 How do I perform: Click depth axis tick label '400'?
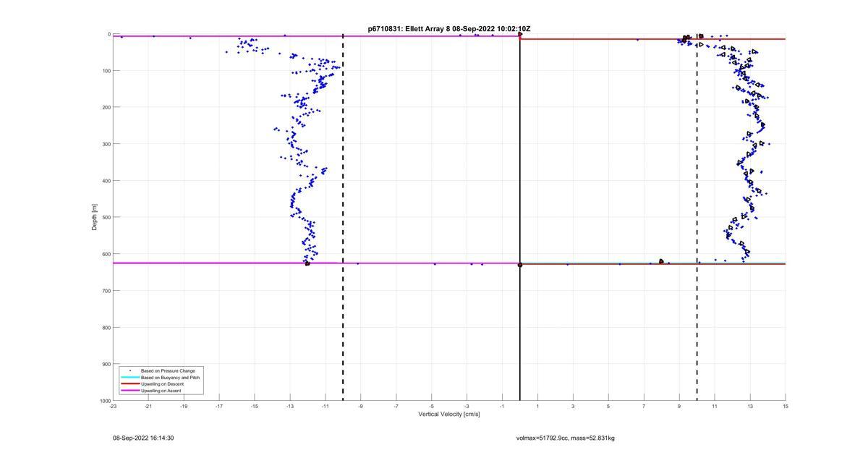(x=106, y=181)
